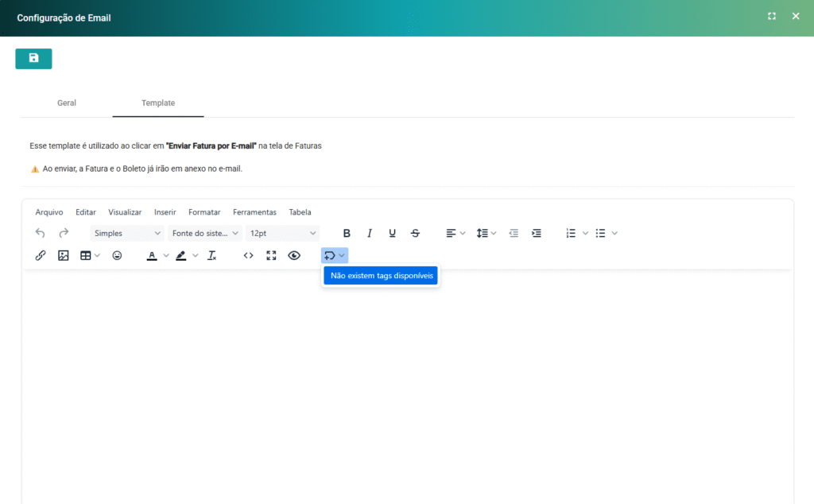Click the save disk icon button
The image size is (814, 504).
point(33,59)
